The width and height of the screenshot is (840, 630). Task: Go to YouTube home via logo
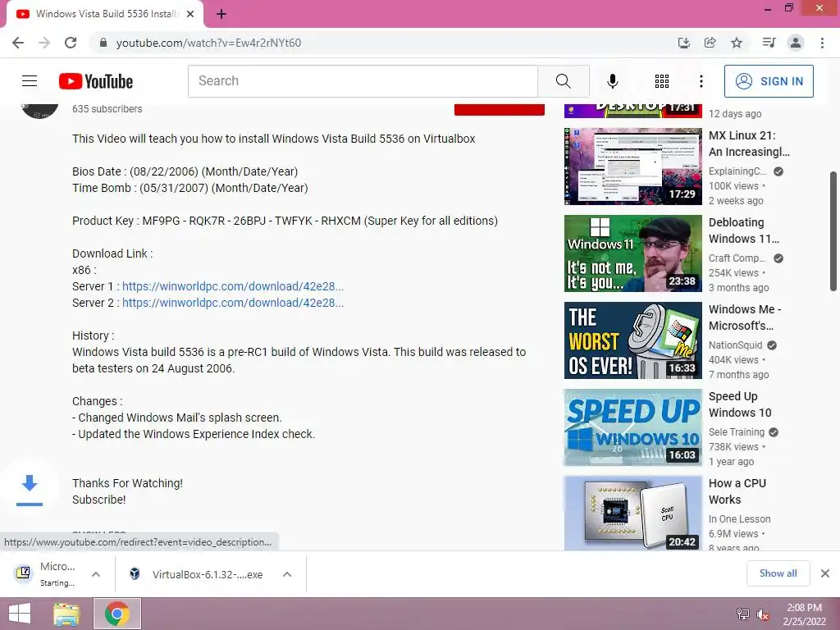[x=96, y=81]
